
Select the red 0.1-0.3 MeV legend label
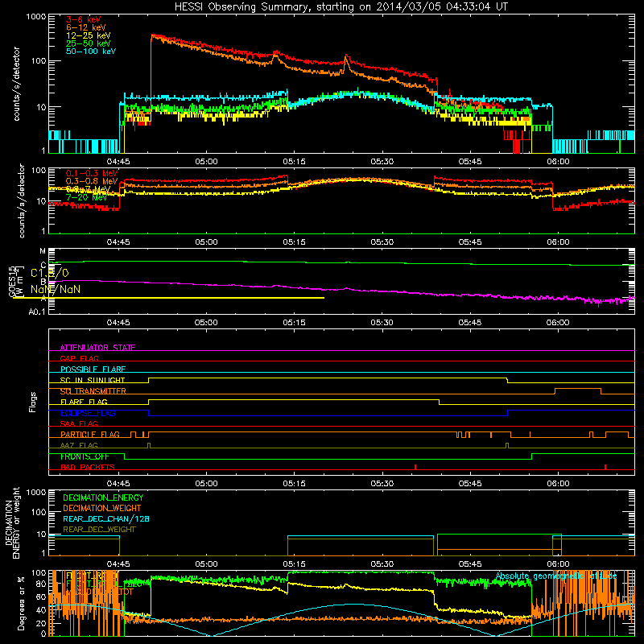(x=92, y=173)
